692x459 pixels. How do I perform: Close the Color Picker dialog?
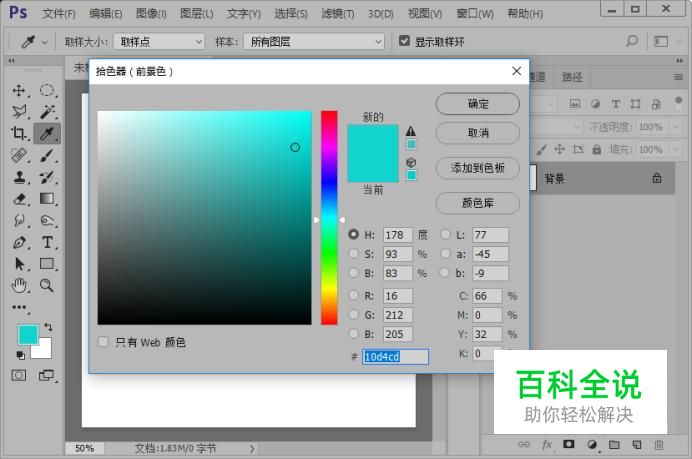point(516,71)
